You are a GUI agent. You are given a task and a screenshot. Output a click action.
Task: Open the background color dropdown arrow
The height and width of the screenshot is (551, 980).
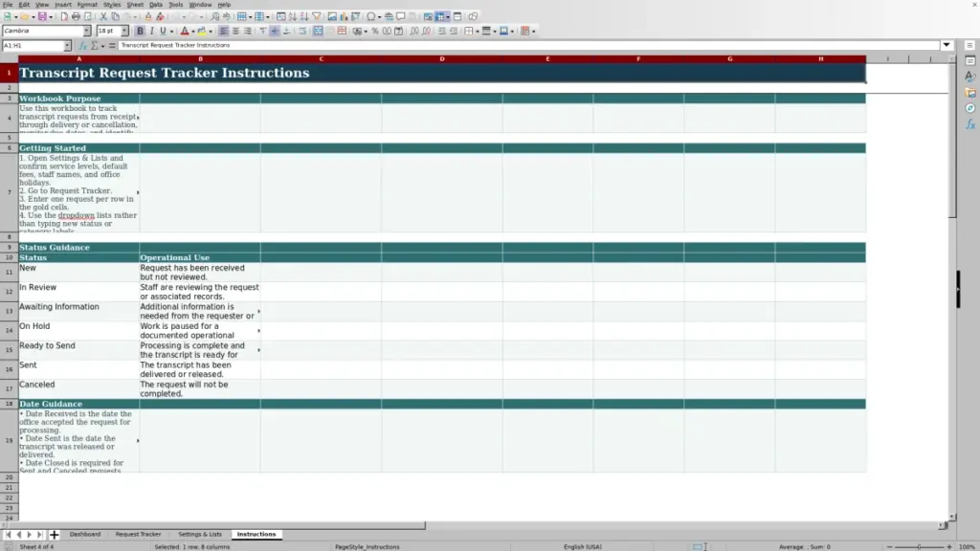(x=211, y=31)
